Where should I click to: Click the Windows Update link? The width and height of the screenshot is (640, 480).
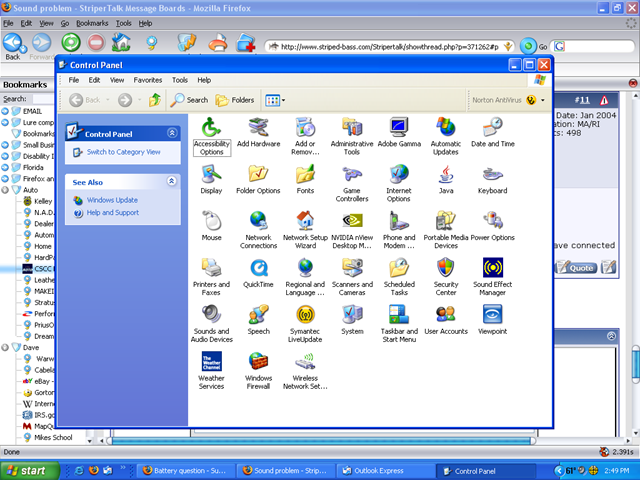click(x=112, y=200)
